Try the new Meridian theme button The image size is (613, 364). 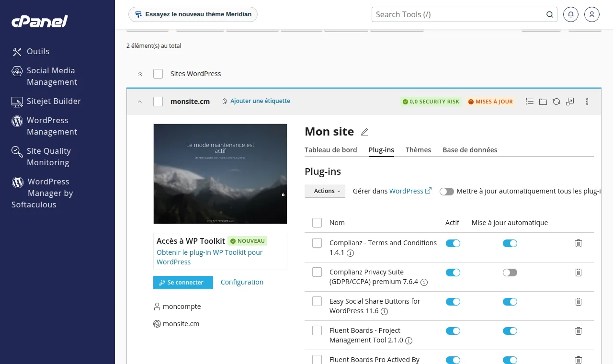pyautogui.click(x=193, y=14)
